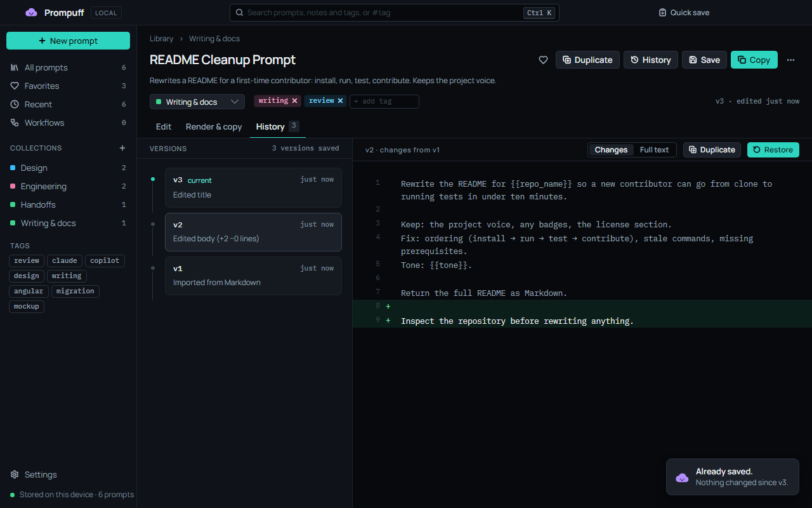Screen dimensions: 812x508
Task: Open All prompts in the sidebar
Action: 68,67
